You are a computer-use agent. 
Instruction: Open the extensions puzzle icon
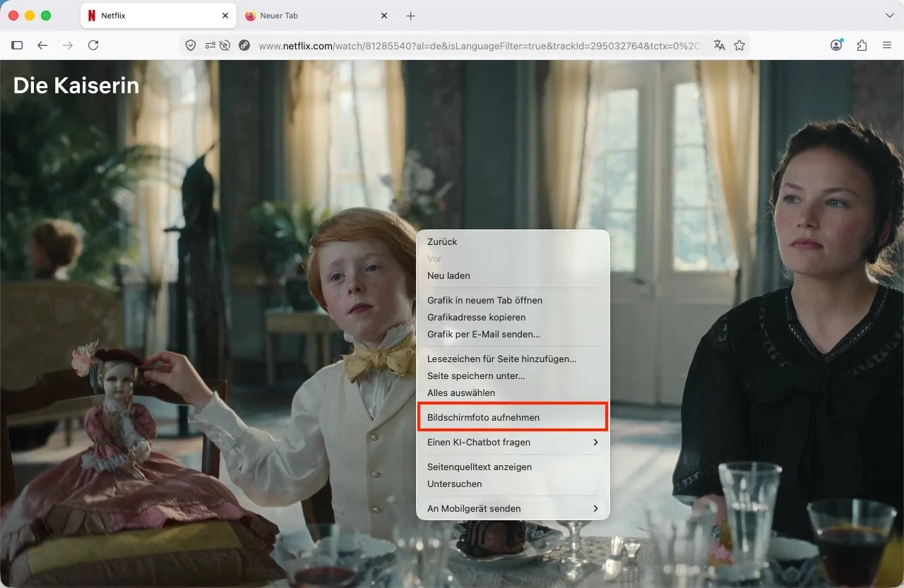point(862,45)
